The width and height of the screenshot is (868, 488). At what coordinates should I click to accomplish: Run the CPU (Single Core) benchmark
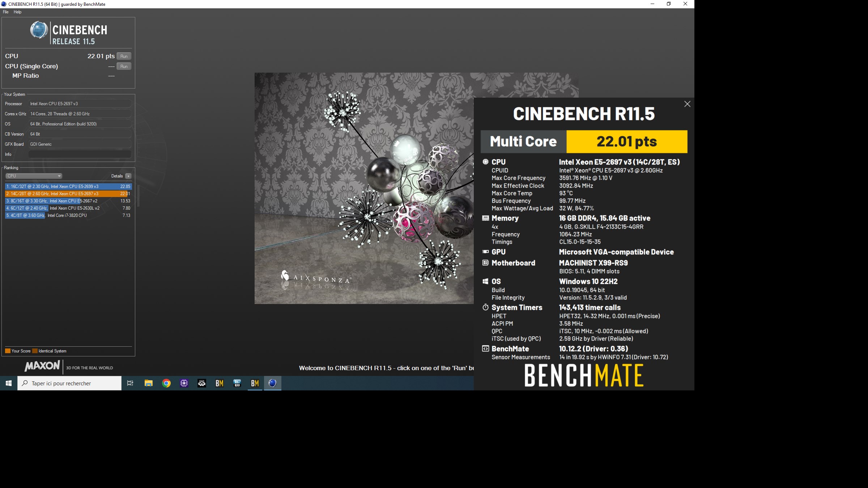click(124, 66)
